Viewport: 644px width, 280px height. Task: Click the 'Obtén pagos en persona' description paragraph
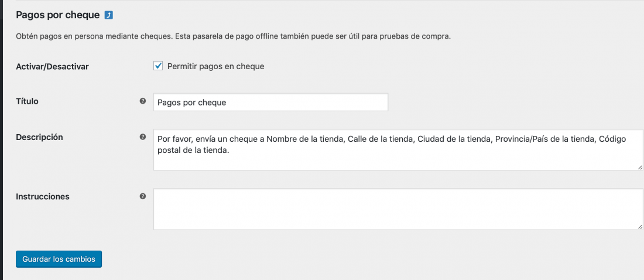tap(233, 36)
